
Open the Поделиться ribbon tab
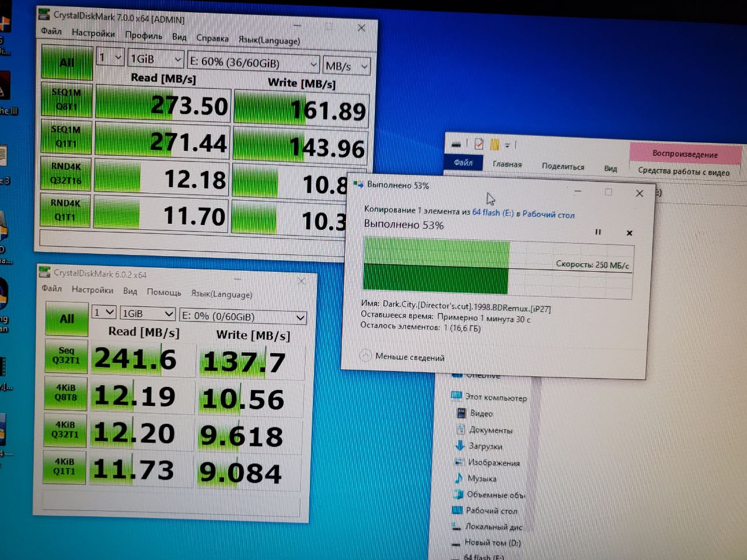(x=563, y=166)
